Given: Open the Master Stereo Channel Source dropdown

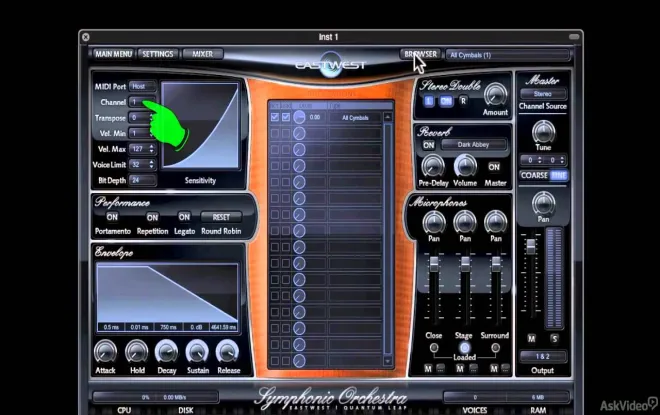Looking at the screenshot, I should pos(543,94).
